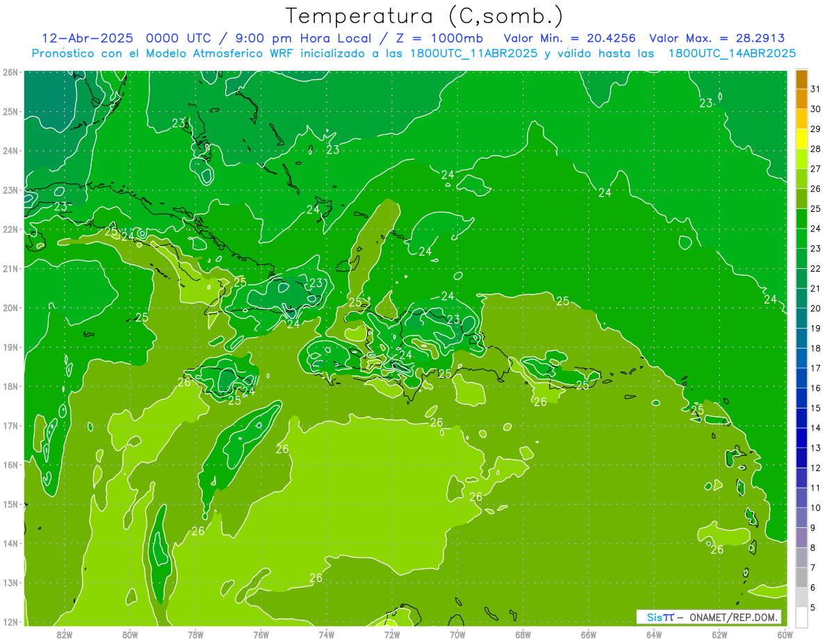
Task: Click the '60W' longitude axis label
Action: pyautogui.click(x=785, y=634)
